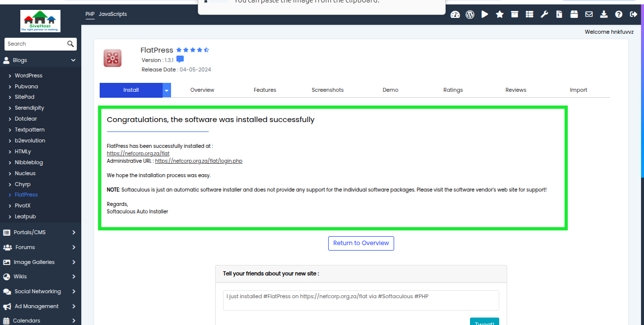Click the changelog speech bubble beside version
Viewport: 644px width, 325px height.
click(180, 60)
